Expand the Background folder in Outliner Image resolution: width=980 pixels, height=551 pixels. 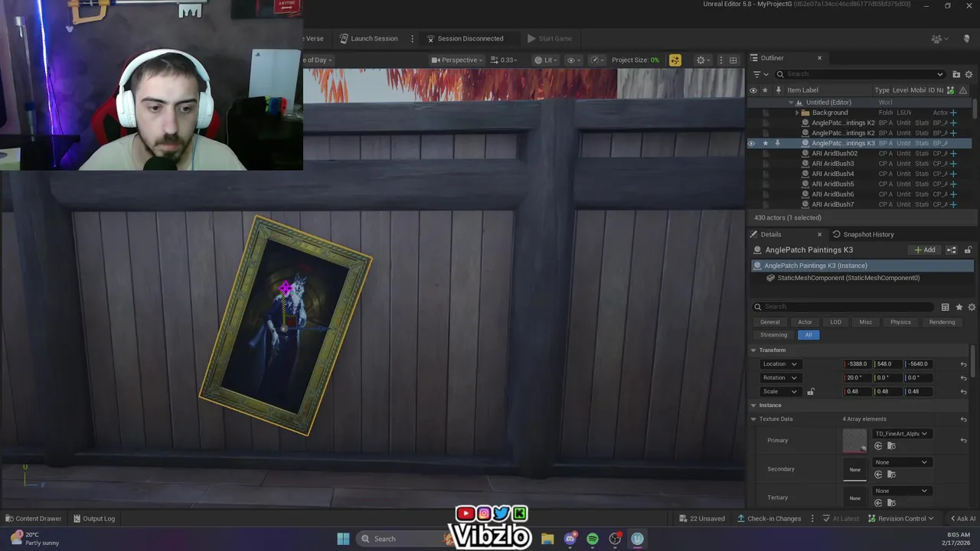tap(797, 112)
